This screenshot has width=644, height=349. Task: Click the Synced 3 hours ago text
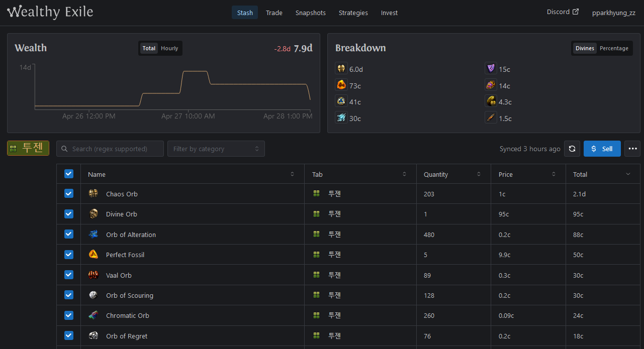[x=530, y=149]
